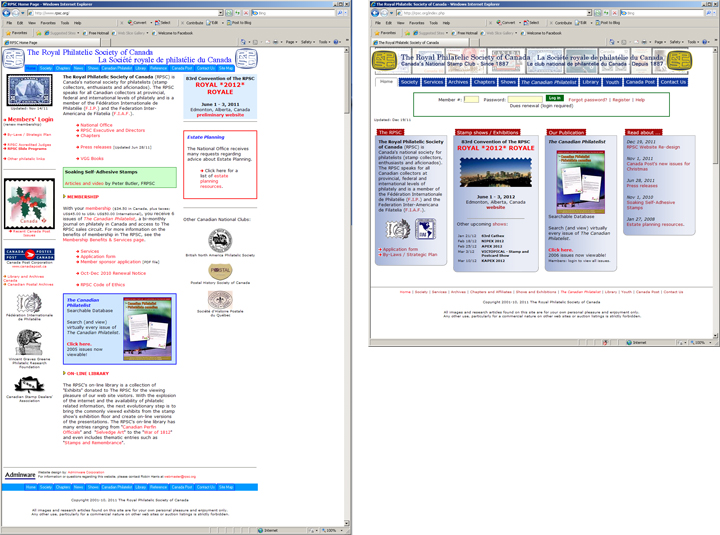Click search magnifier icon in right window

pyautogui.click(x=709, y=13)
